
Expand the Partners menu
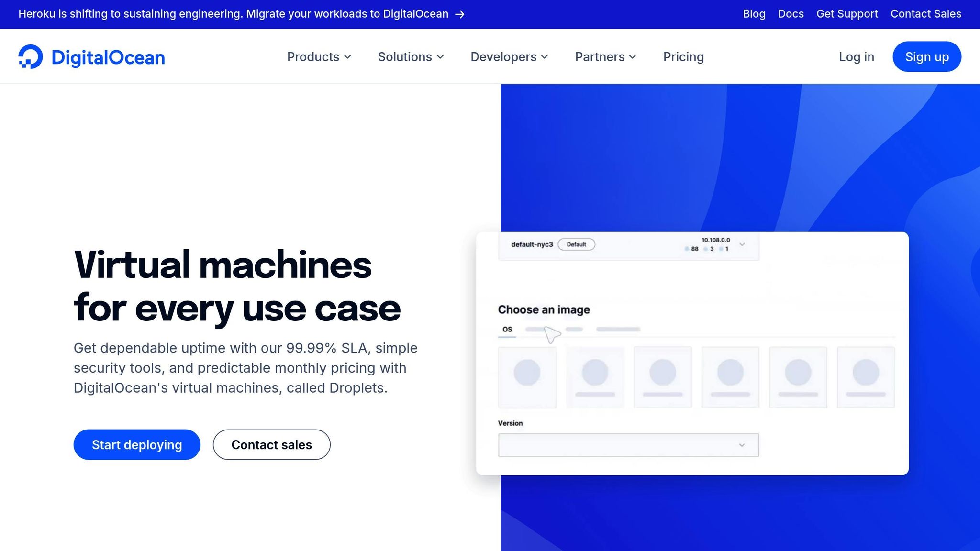[605, 56]
